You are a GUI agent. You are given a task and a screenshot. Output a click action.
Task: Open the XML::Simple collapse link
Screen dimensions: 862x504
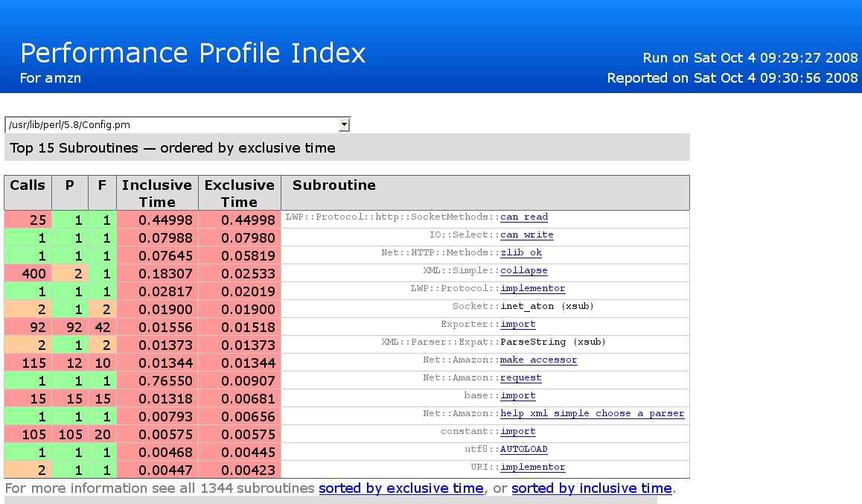(524, 270)
